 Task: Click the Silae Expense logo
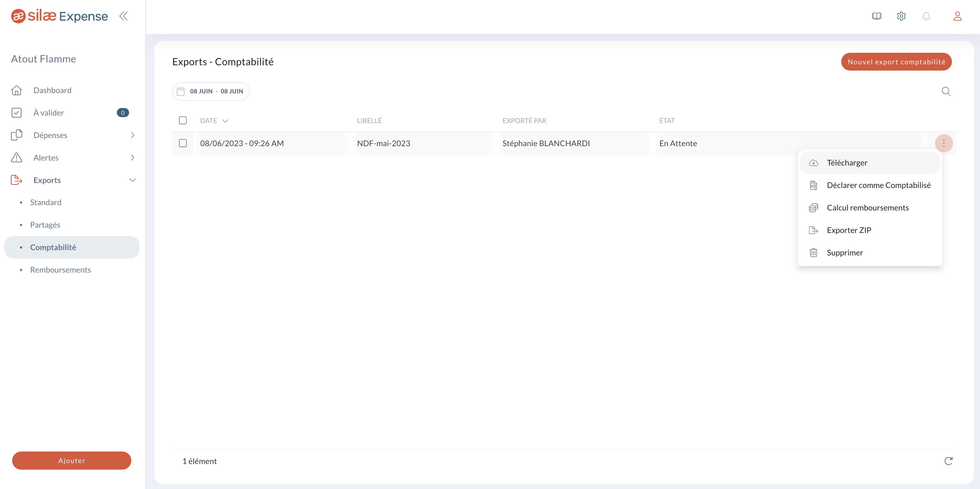pyautogui.click(x=59, y=16)
